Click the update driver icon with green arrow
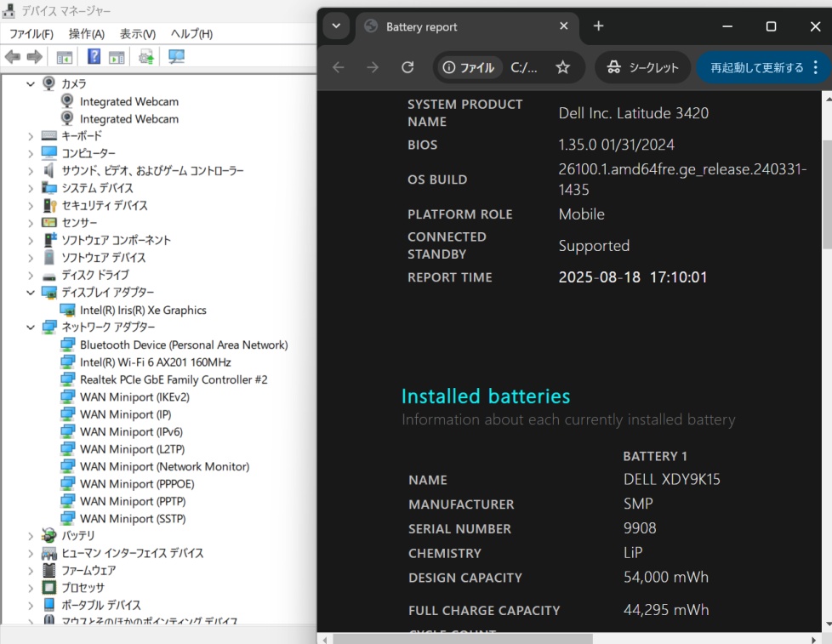This screenshot has height=644, width=832. 146,57
